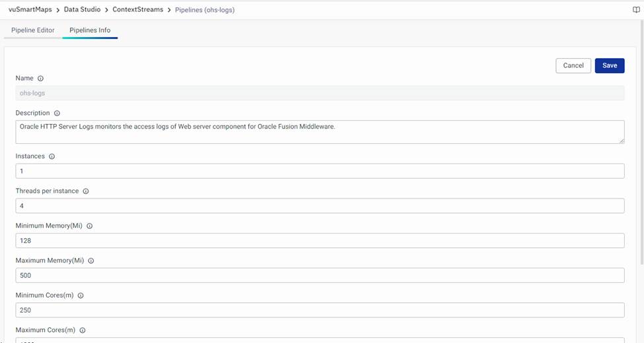Click info icon for Threads per instance
The image size is (644, 343).
(x=86, y=191)
